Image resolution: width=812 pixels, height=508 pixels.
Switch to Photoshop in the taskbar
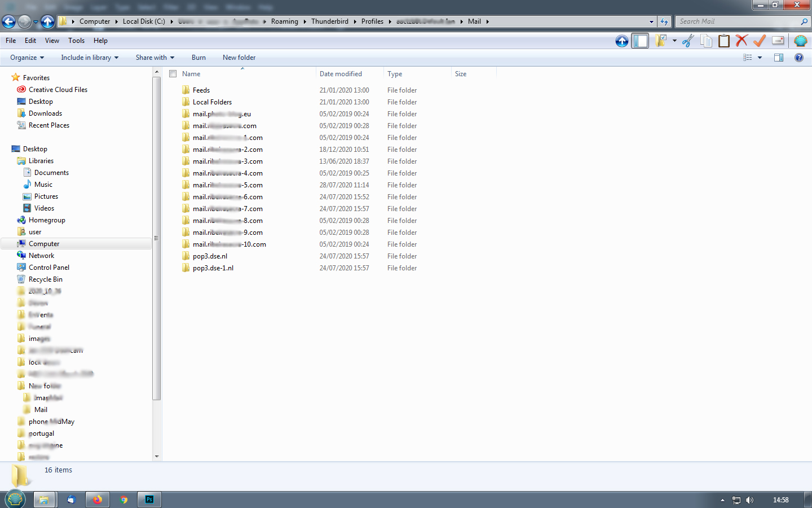(149, 500)
